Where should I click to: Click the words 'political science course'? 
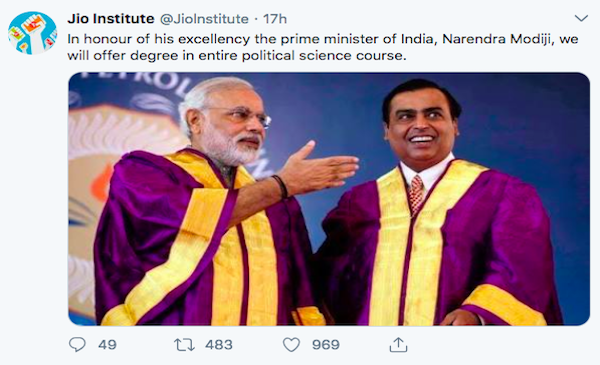(x=324, y=55)
